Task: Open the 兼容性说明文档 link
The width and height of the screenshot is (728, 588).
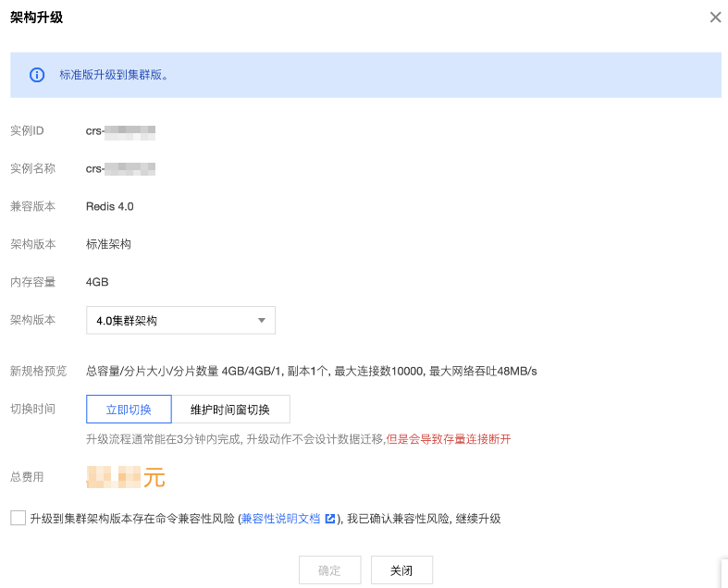Action: pyautogui.click(x=280, y=519)
